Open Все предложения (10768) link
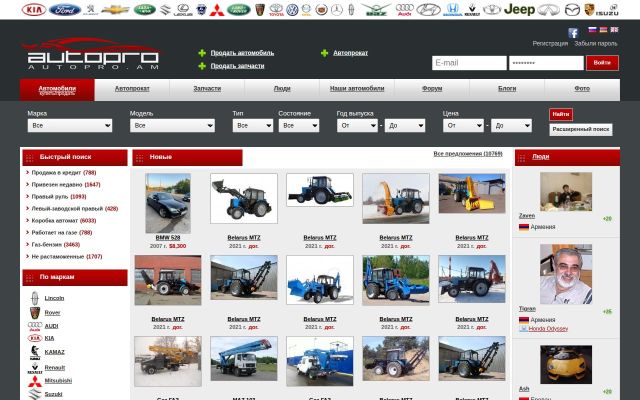This screenshot has width=640, height=400. click(468, 154)
